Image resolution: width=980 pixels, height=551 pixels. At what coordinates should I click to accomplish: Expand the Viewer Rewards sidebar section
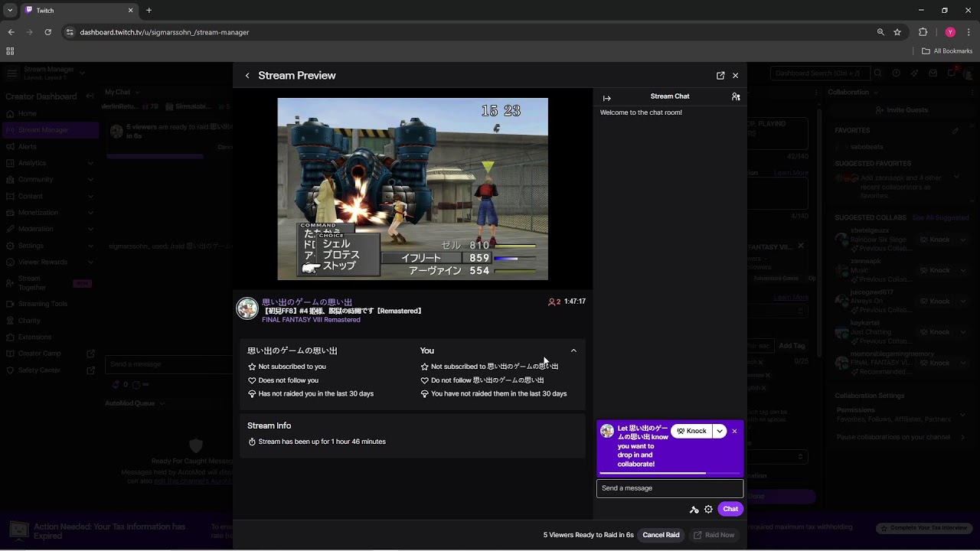51,262
